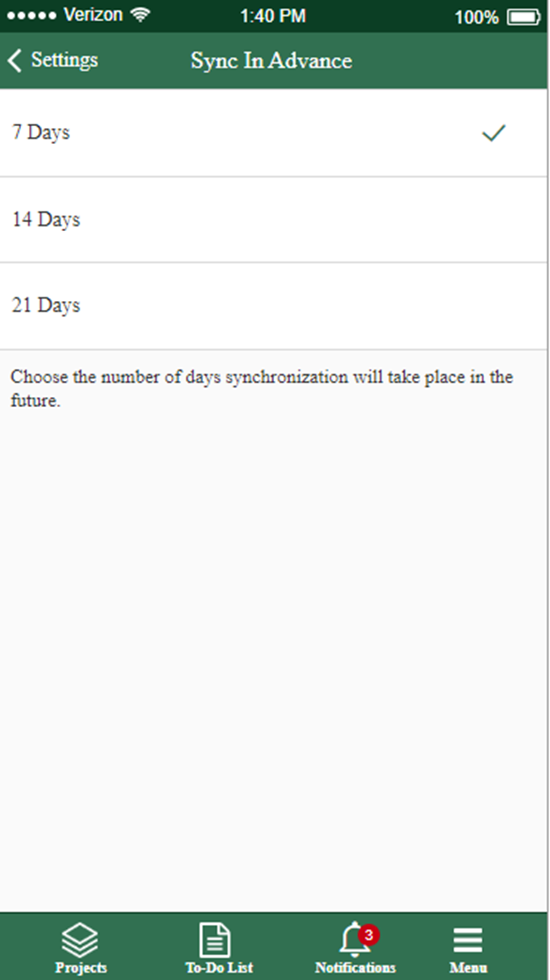The height and width of the screenshot is (980, 550).
Task: Switch to the To-Do List tab label
Action: [219, 968]
